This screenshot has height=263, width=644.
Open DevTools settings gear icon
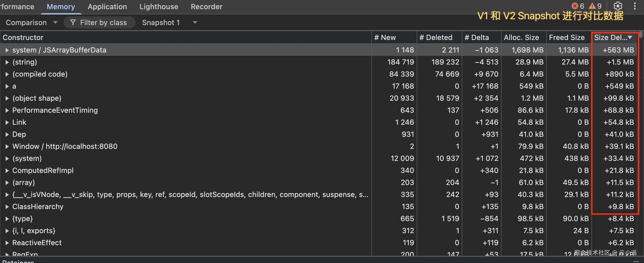[x=618, y=6]
